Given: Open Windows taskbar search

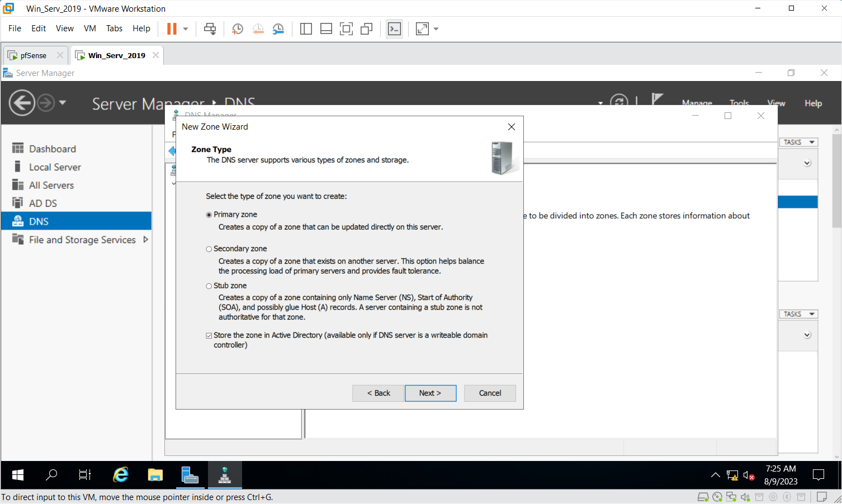Looking at the screenshot, I should (51, 475).
